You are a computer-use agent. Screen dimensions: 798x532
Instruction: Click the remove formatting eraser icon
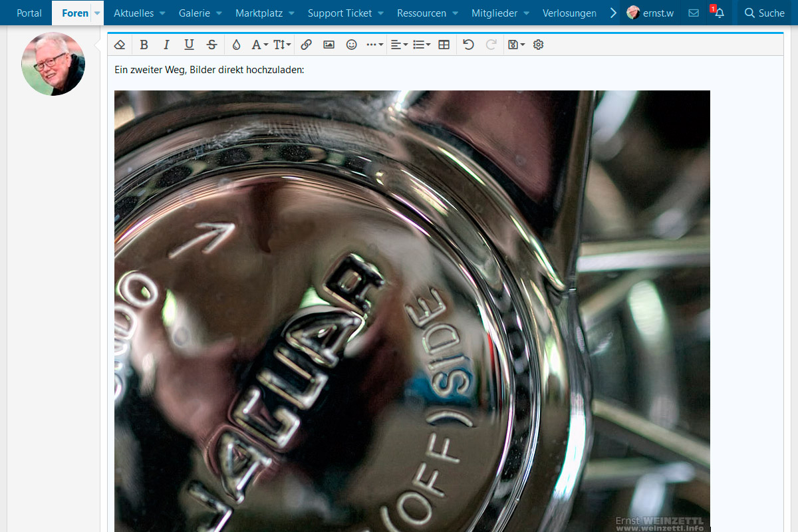120,45
